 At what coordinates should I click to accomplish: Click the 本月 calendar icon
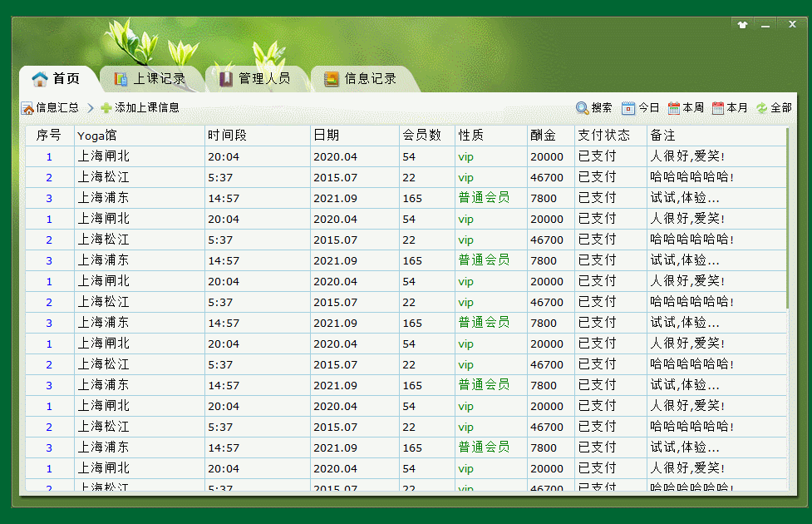718,108
